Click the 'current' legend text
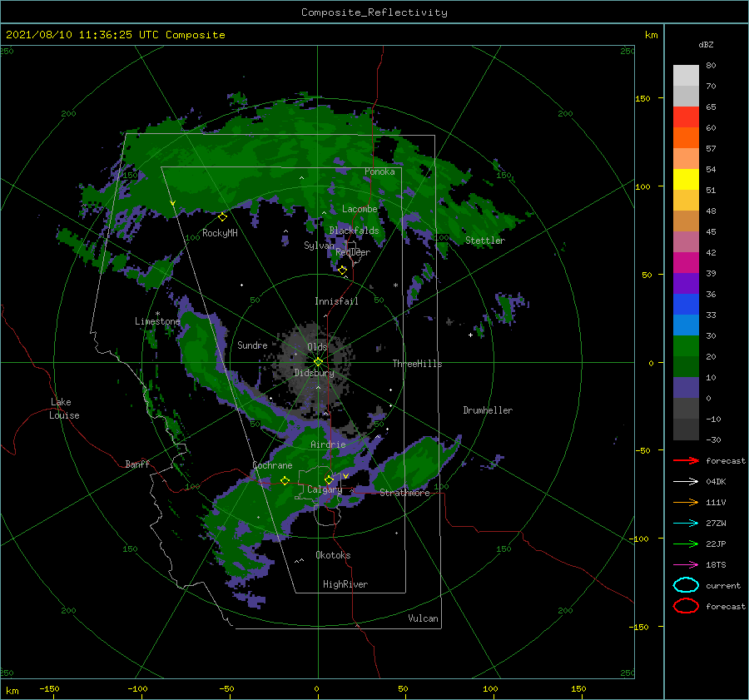749x700 pixels. click(x=723, y=585)
